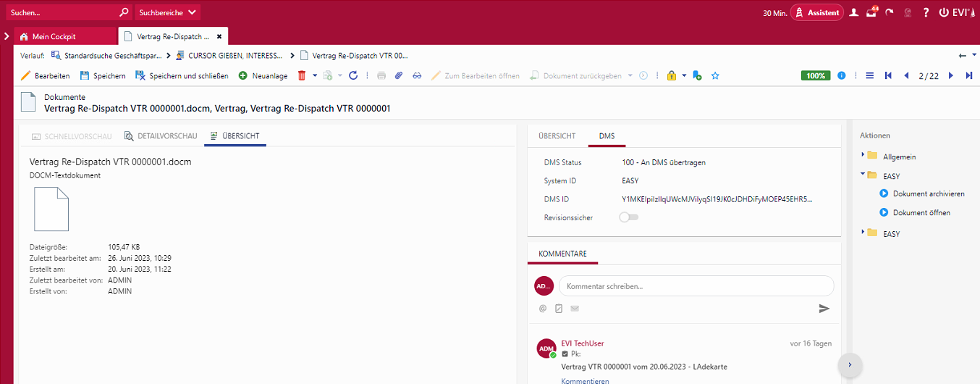
Task: Click the blue info circle icon
Action: (x=842, y=76)
